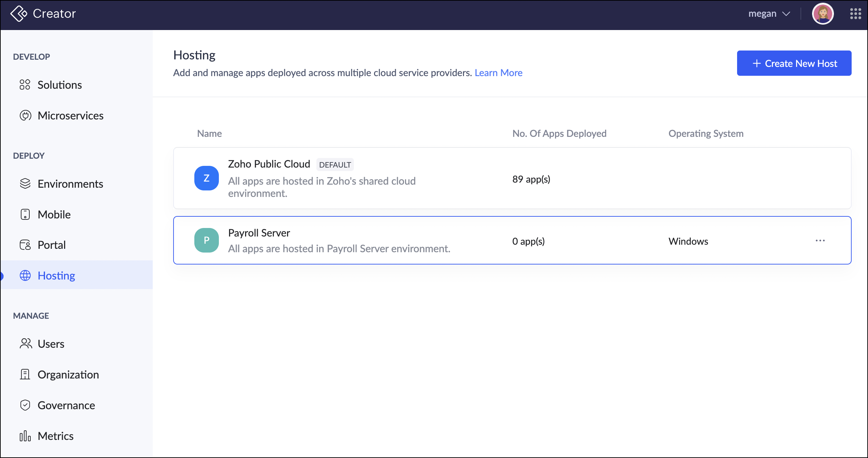Viewport: 868px width, 458px height.
Task: Click the Governance shield icon
Action: tap(25, 405)
